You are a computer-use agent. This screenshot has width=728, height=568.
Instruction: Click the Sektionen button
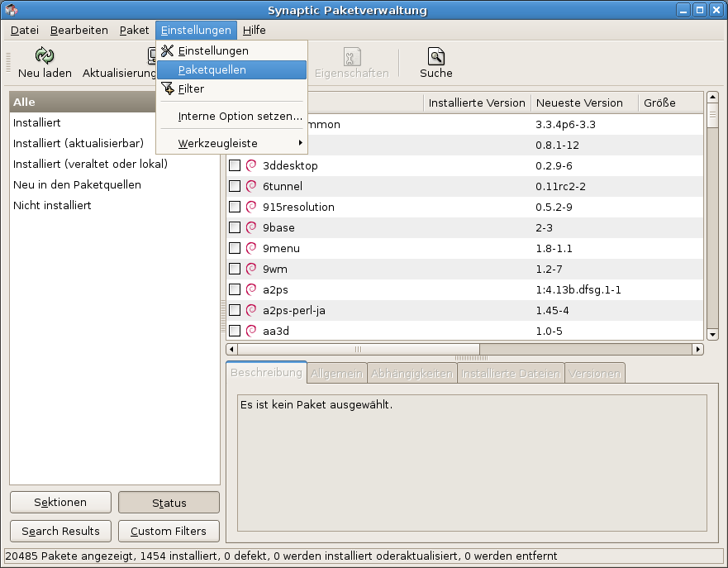(x=60, y=502)
